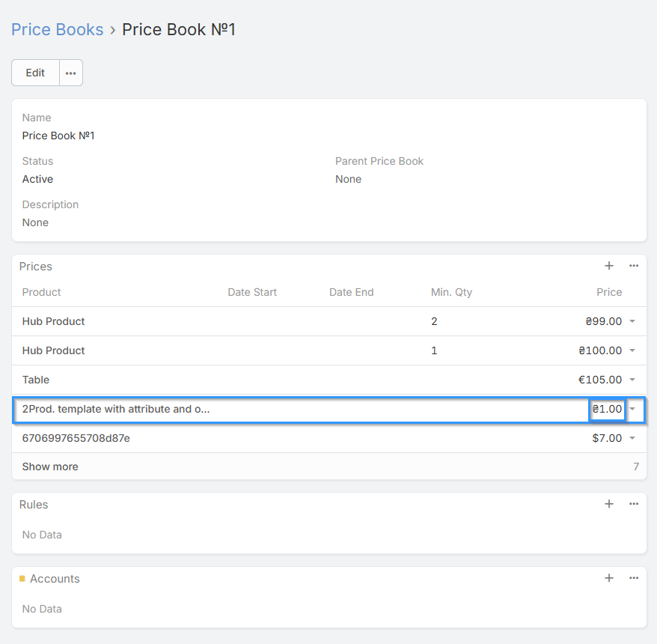Click the plus icon in Prices panel
The image size is (657, 644).
pos(609,266)
